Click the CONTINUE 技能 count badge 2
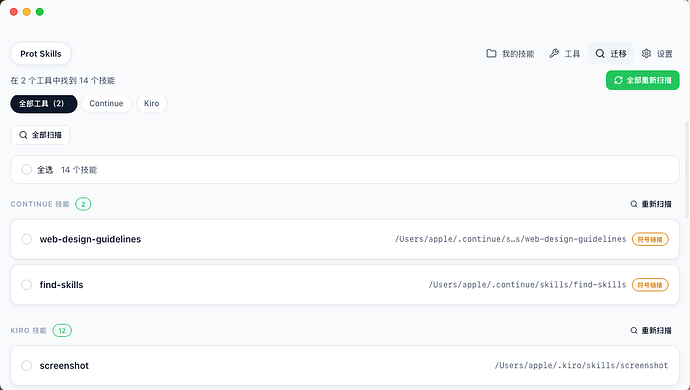Screen dimensions: 690x390 [x=83, y=204]
